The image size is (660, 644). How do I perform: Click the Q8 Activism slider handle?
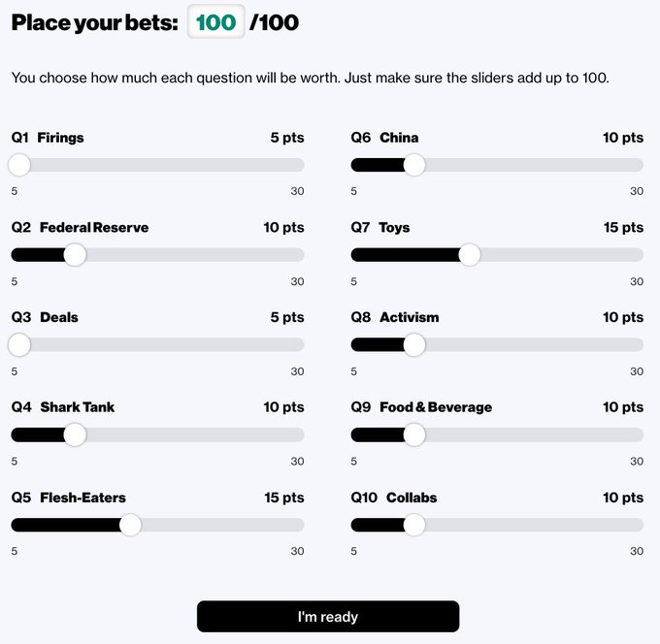tap(414, 344)
